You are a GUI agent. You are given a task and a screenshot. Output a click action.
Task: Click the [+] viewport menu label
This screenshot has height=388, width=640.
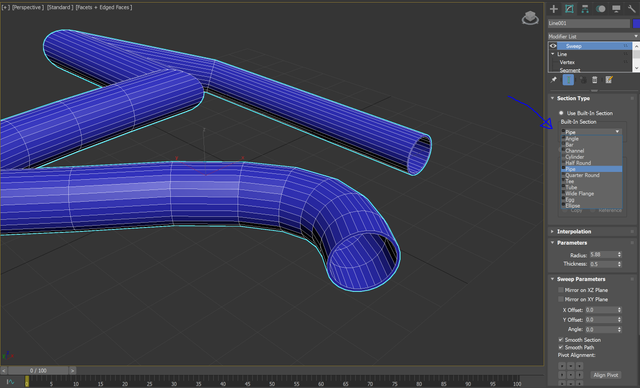click(6, 7)
